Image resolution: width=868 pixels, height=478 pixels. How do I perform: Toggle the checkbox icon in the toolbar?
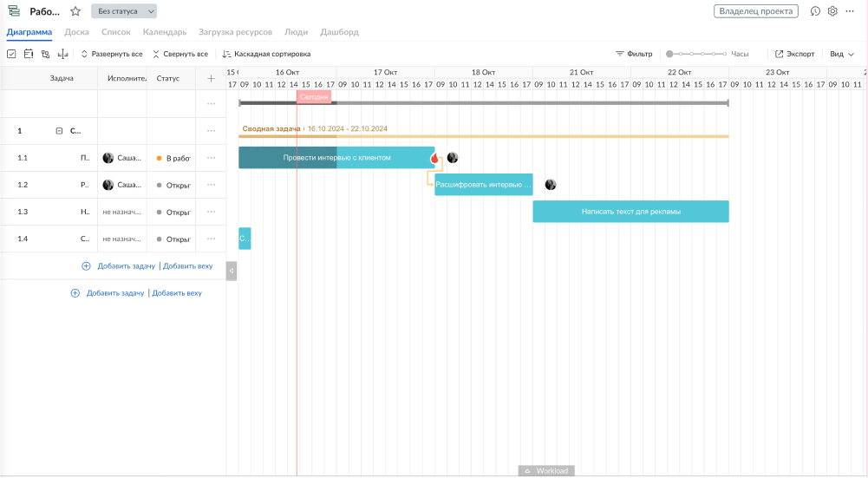tap(11, 54)
